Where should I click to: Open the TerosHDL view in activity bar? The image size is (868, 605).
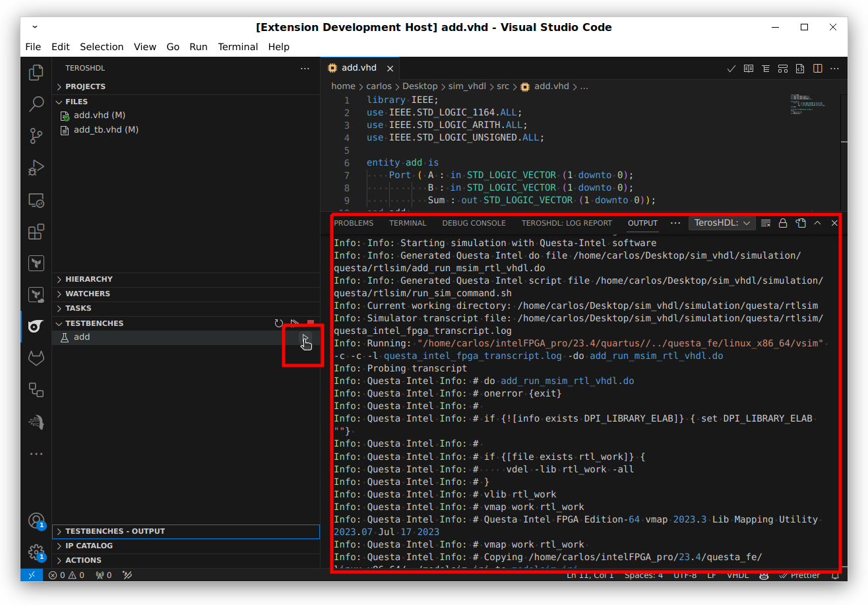point(36,327)
